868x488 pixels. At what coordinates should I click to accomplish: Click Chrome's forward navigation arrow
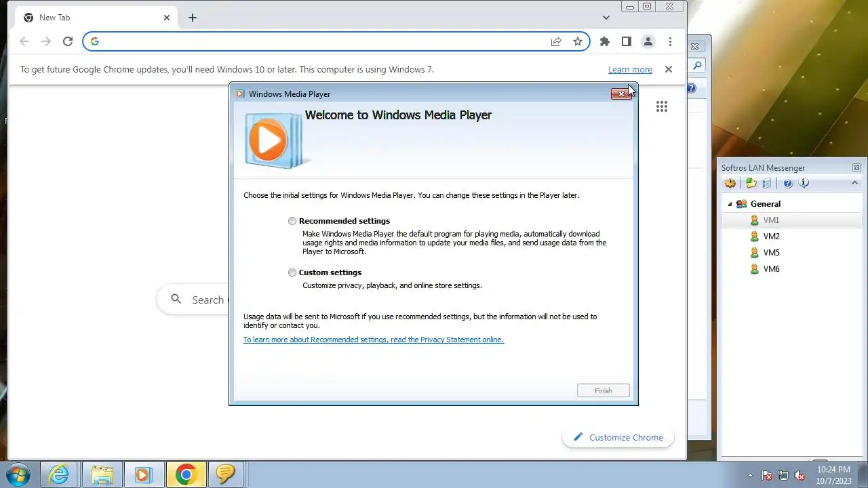[x=46, y=41]
